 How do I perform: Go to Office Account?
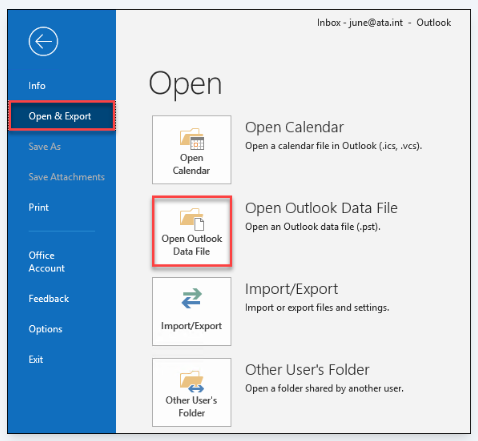[x=46, y=262]
